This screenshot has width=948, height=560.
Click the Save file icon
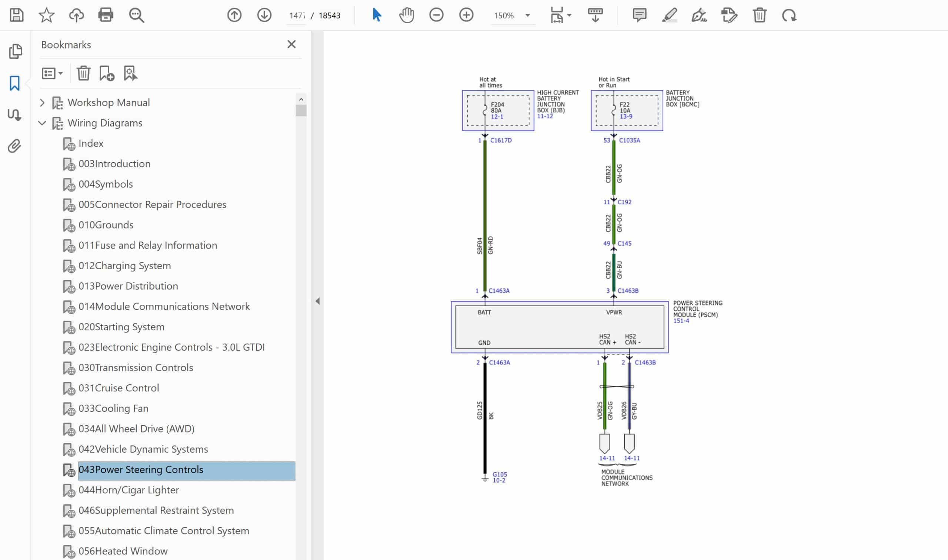(x=16, y=15)
